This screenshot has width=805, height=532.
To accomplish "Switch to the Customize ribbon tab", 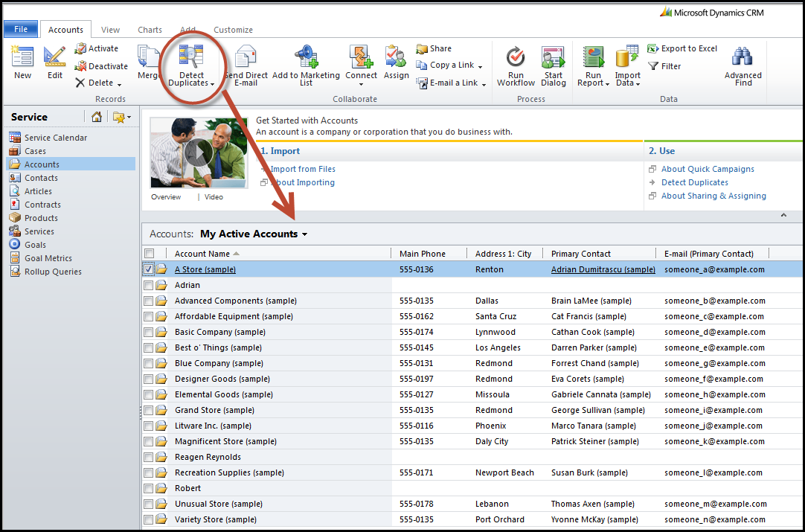I will [233, 30].
